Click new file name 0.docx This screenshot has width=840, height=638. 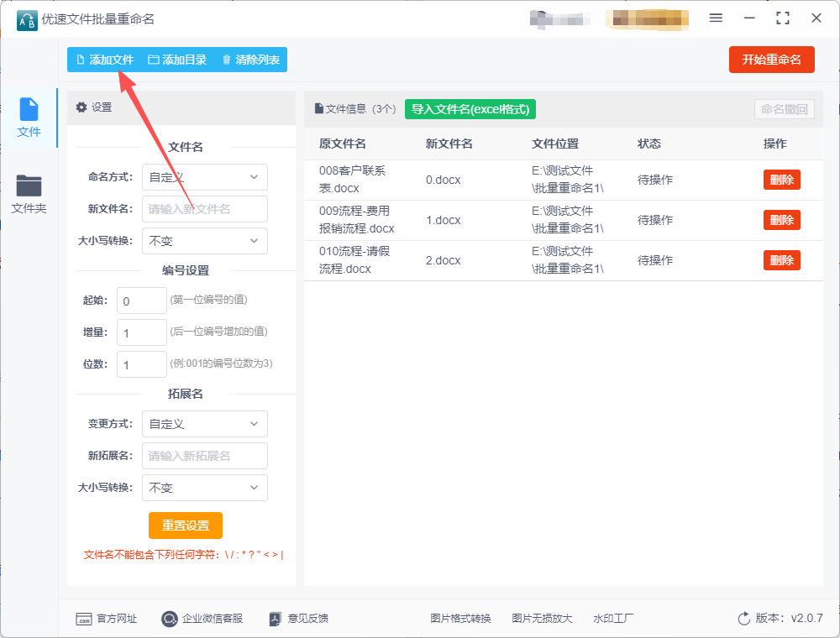443,180
